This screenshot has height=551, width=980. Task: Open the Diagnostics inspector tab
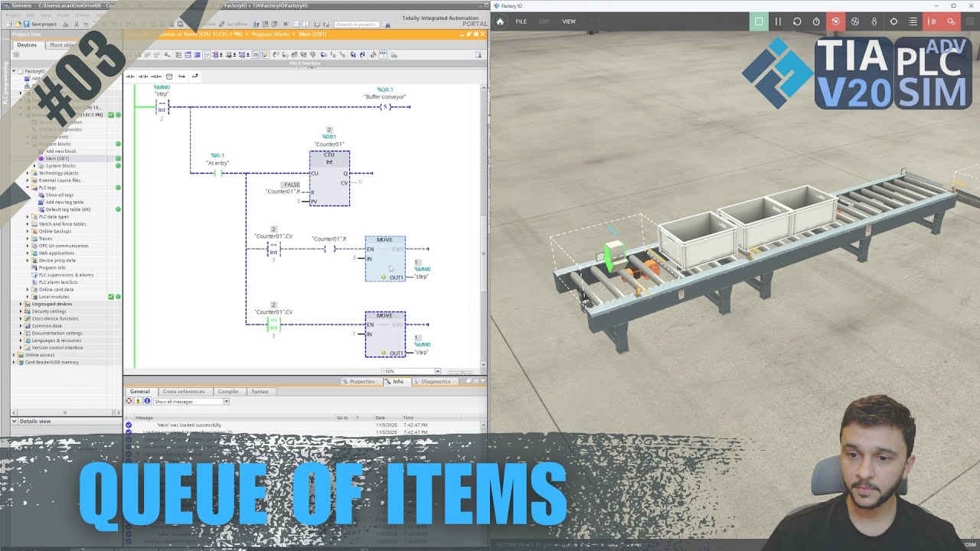[433, 381]
